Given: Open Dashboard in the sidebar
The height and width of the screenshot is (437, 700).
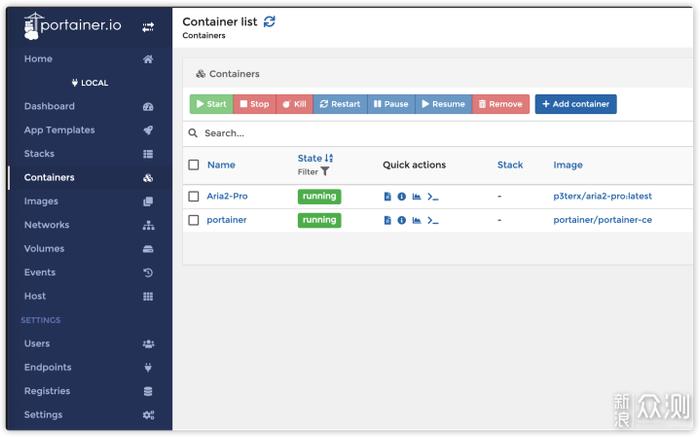Looking at the screenshot, I should 50,106.
